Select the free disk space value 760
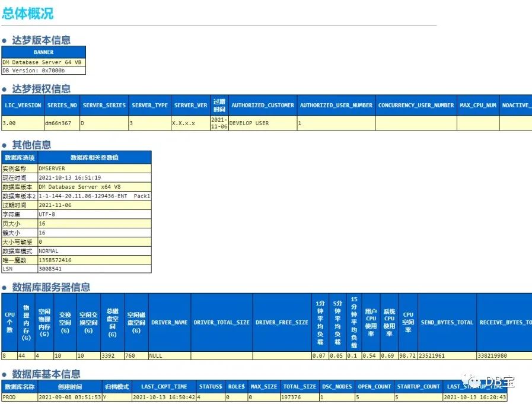 pyautogui.click(x=136, y=355)
